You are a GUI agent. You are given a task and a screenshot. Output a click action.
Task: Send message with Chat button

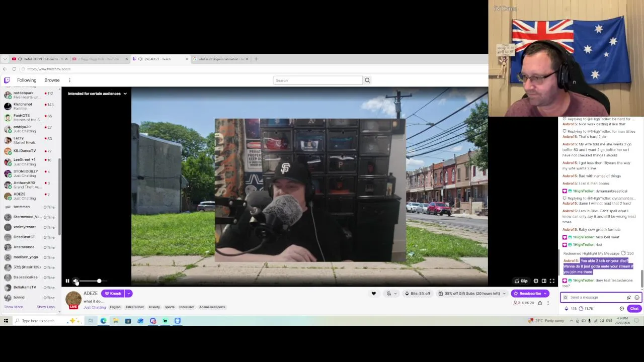click(634, 309)
